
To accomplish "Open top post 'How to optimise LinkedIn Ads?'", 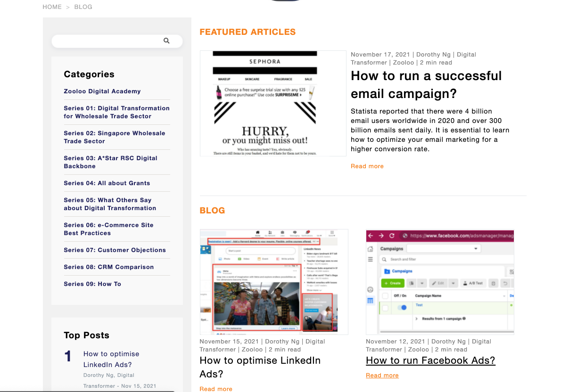I will (x=111, y=359).
